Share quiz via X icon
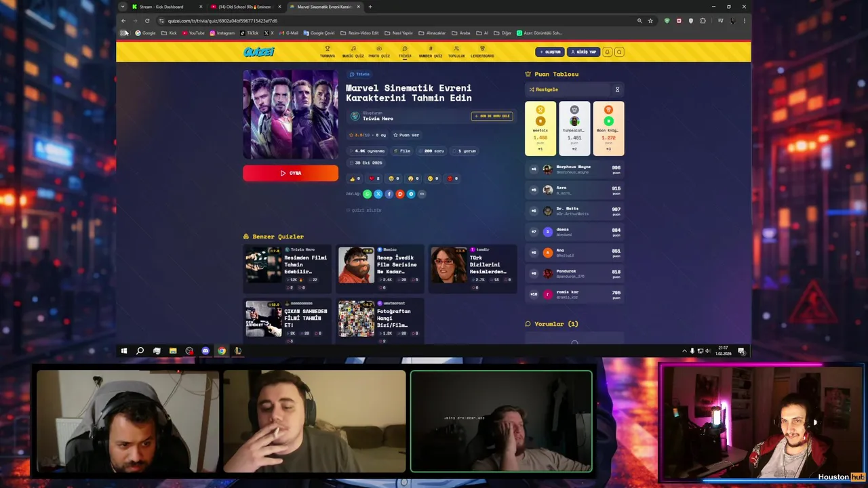868x488 pixels. pos(378,194)
